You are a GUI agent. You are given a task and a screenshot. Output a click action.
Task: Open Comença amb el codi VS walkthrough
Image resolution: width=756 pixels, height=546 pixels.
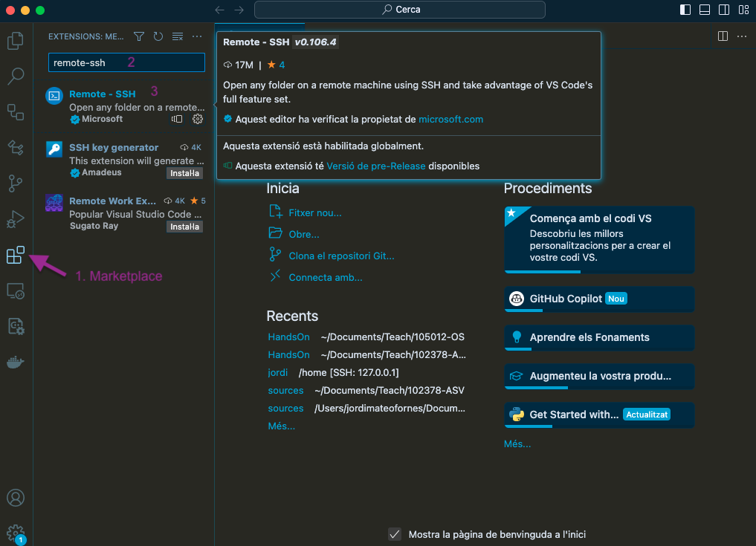pyautogui.click(x=599, y=239)
